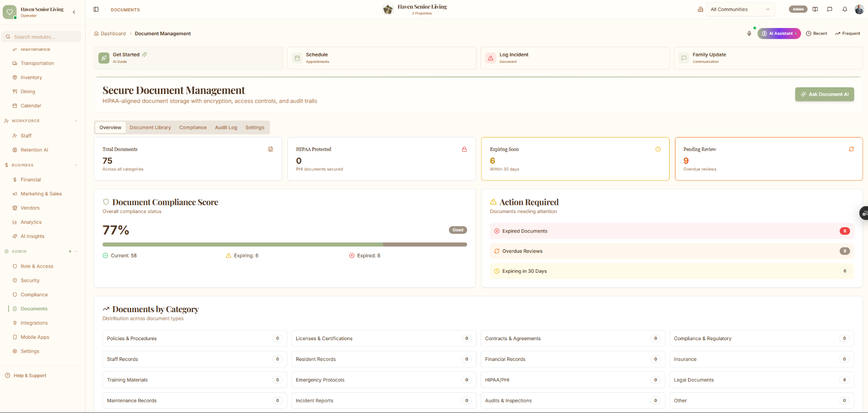
Task: Click the HIPAA Protected lock icon
Action: point(464,149)
